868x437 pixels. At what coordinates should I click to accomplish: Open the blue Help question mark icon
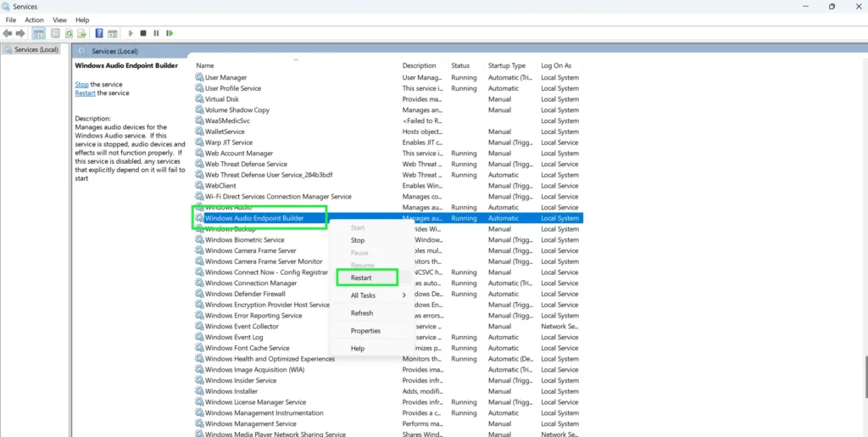(99, 33)
